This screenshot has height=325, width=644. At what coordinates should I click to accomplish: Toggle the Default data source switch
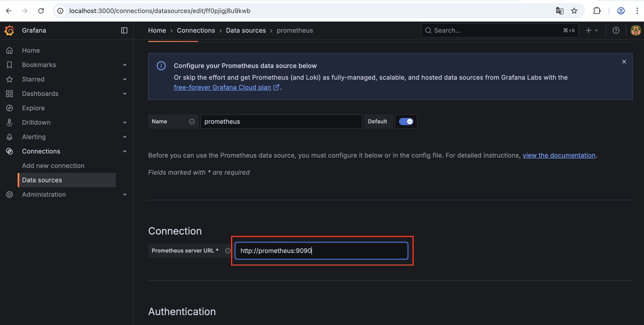406,121
